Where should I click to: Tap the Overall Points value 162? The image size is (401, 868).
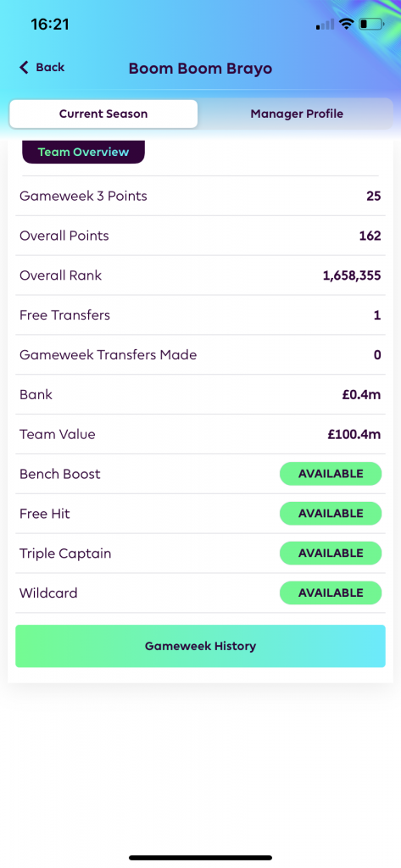tap(370, 236)
